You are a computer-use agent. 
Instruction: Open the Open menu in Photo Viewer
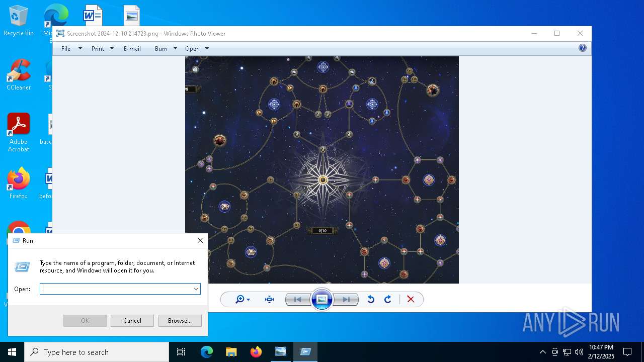pos(192,48)
